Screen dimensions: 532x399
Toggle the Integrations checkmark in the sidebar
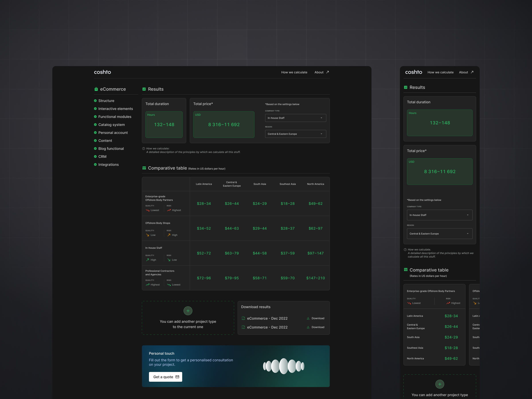pos(95,164)
